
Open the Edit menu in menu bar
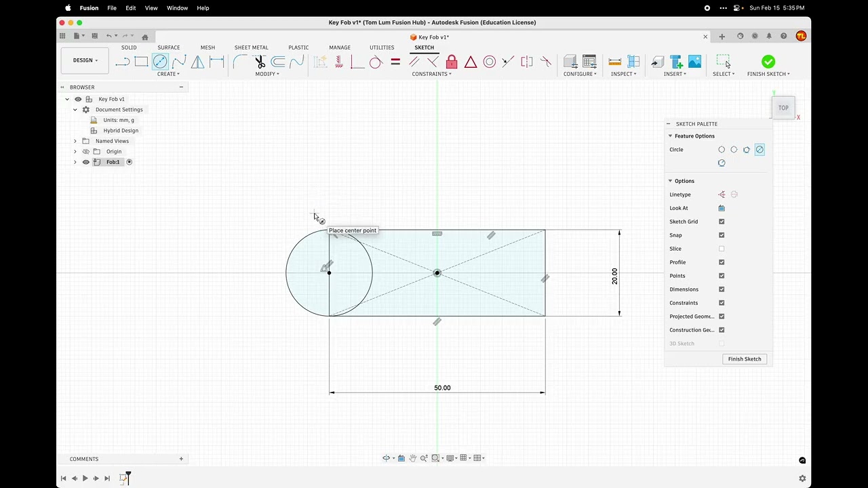[131, 8]
